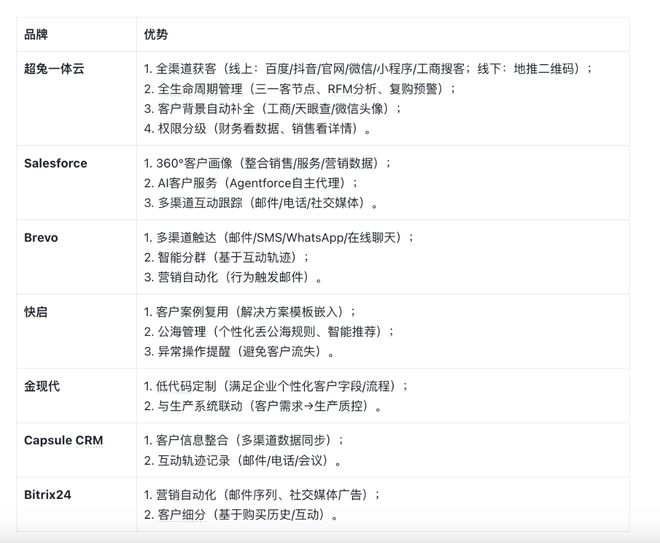The image size is (660, 543).
Task: Click the line 多渠道互动跟踪
Action: click(x=261, y=203)
